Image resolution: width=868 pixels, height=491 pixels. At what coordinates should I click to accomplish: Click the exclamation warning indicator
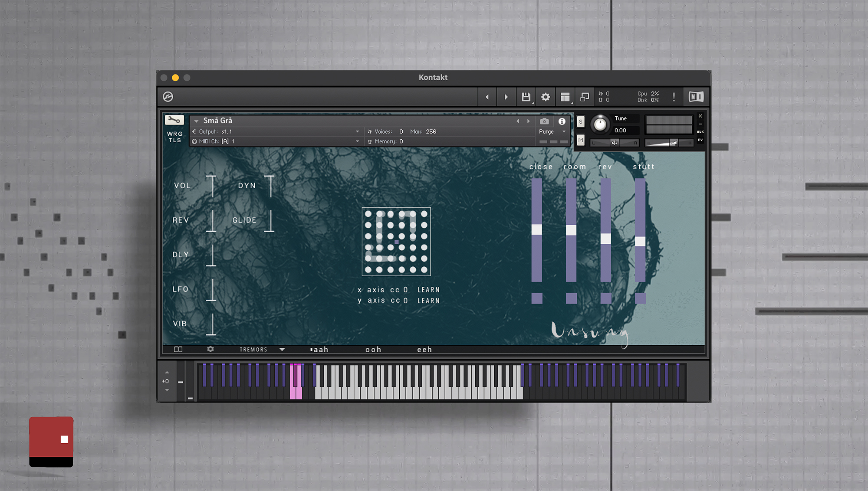(674, 97)
